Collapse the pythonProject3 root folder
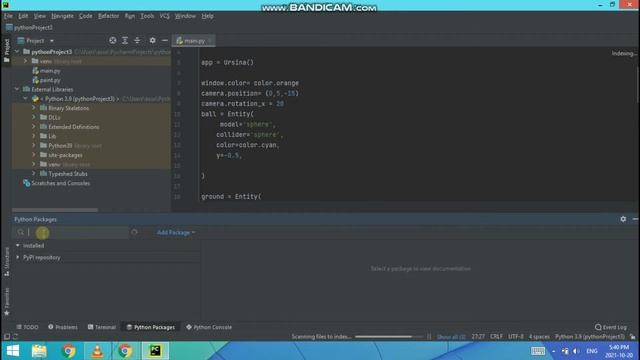This screenshot has width=640, height=360. pos(17,52)
